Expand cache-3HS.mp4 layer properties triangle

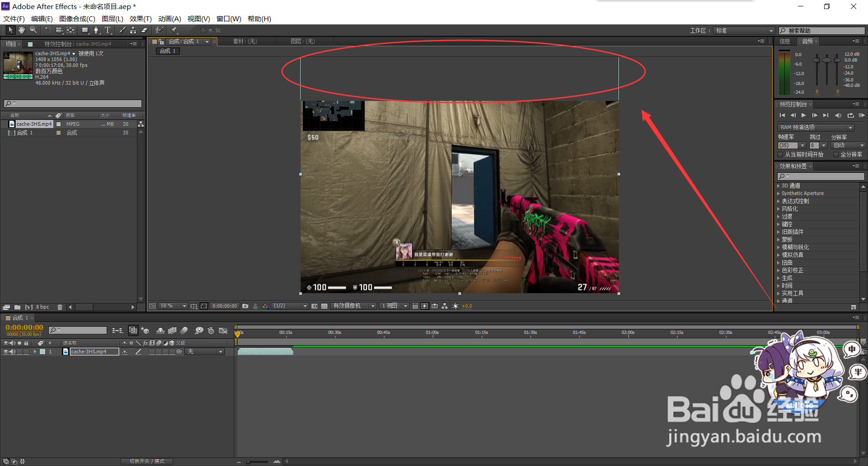click(x=35, y=352)
